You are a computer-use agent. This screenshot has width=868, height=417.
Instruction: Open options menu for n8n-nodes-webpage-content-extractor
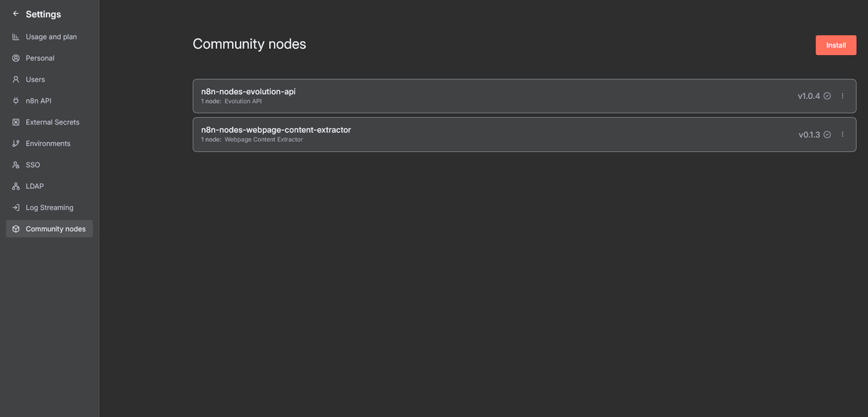click(x=842, y=134)
